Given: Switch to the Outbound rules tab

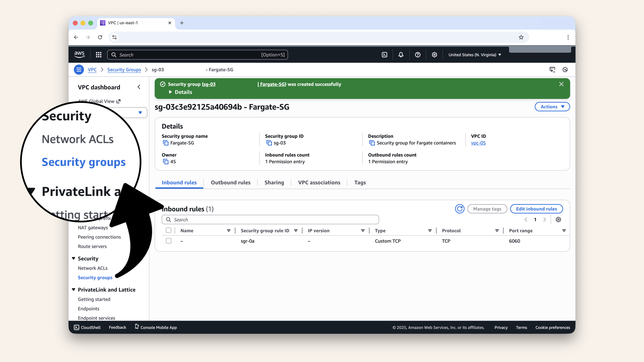Looking at the screenshot, I should (230, 183).
